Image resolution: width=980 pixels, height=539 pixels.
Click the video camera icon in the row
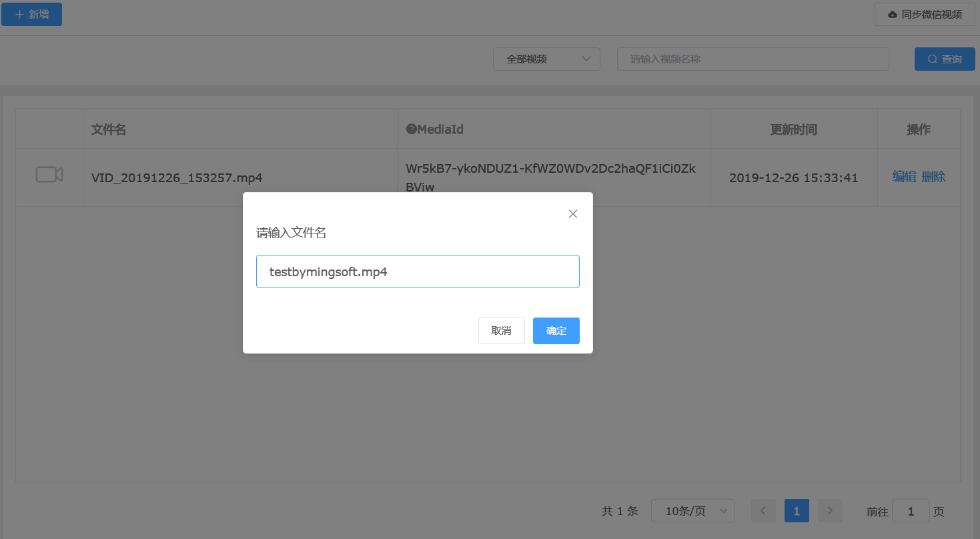point(49,175)
